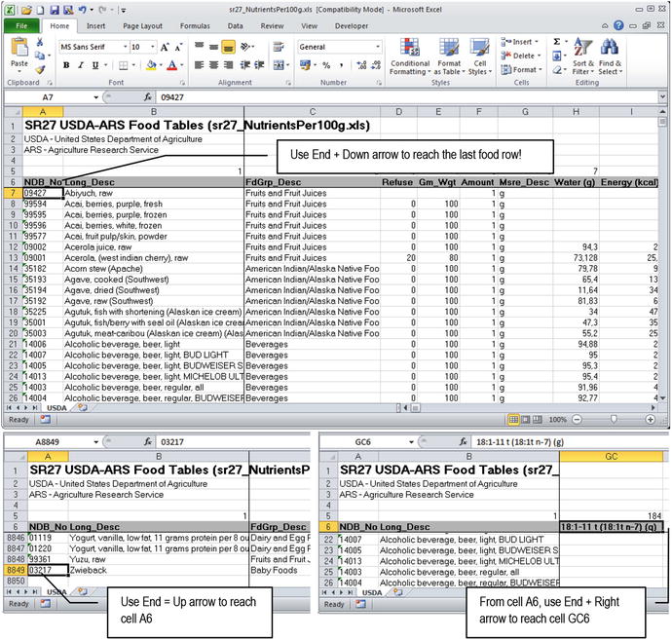Click the Format cells button
The image size is (672, 640).
522,69
